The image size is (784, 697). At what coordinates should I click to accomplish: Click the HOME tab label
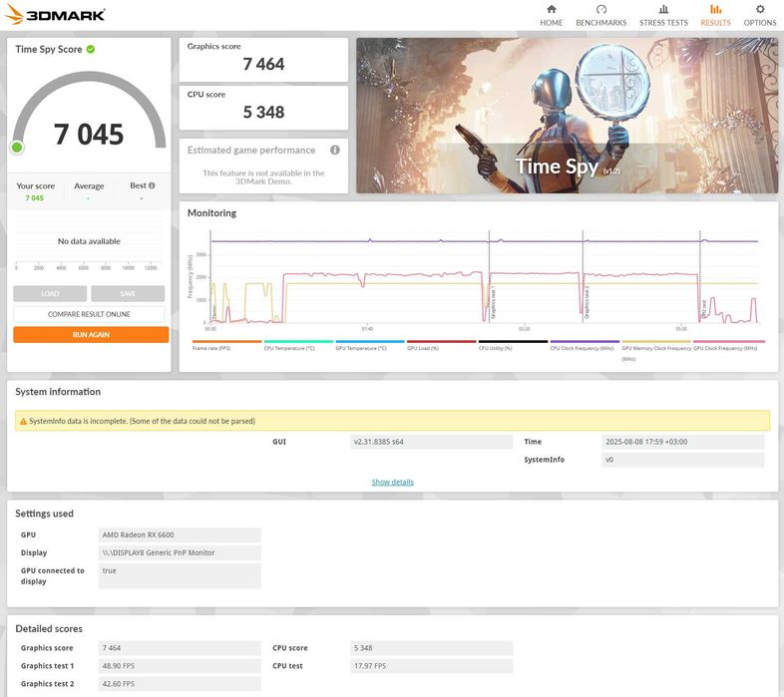551,23
